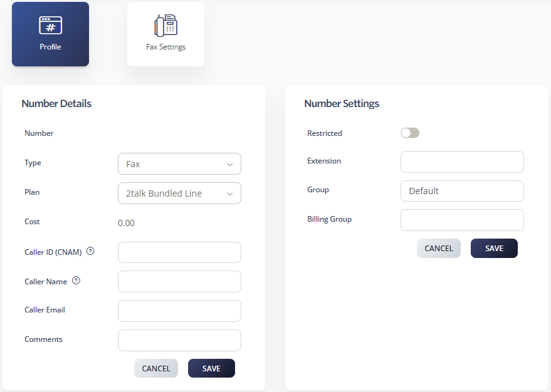Open the Fax Settings tab
This screenshot has height=392, width=551.
pyautogui.click(x=165, y=34)
